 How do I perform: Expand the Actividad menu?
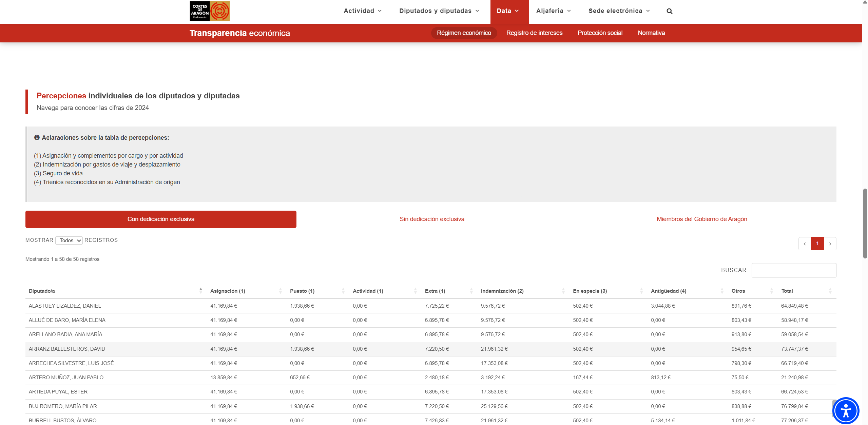tap(363, 11)
